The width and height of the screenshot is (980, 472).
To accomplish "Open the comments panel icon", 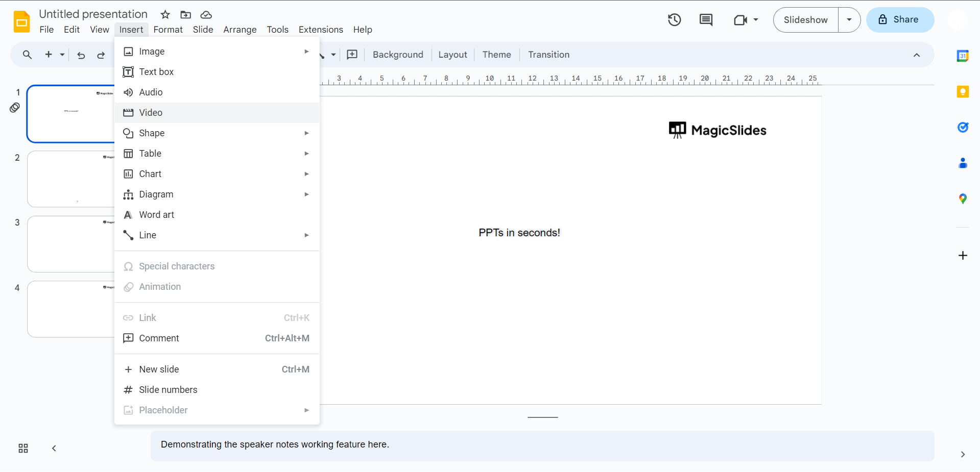I will coord(706,20).
